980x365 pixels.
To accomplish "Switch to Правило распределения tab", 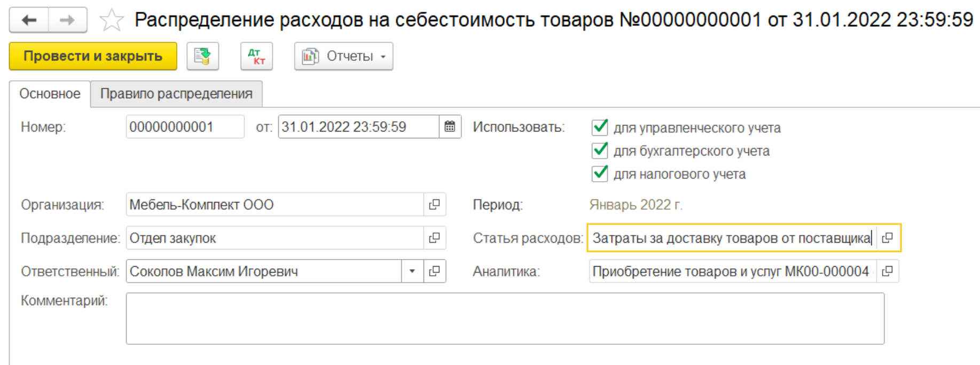I will click(176, 94).
